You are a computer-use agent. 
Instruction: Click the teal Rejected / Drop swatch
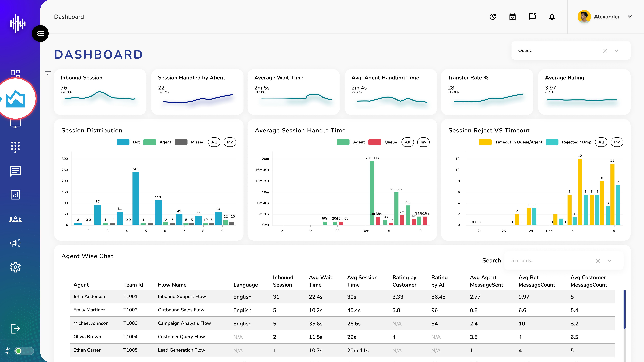[552, 142]
